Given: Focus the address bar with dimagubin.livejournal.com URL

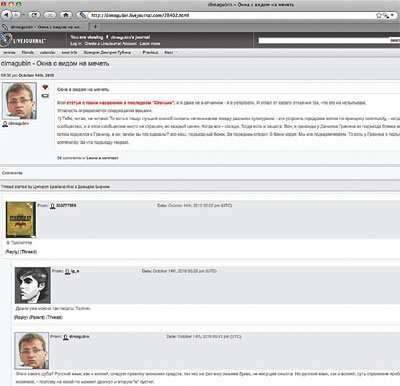Looking at the screenshot, I should click(231, 15).
